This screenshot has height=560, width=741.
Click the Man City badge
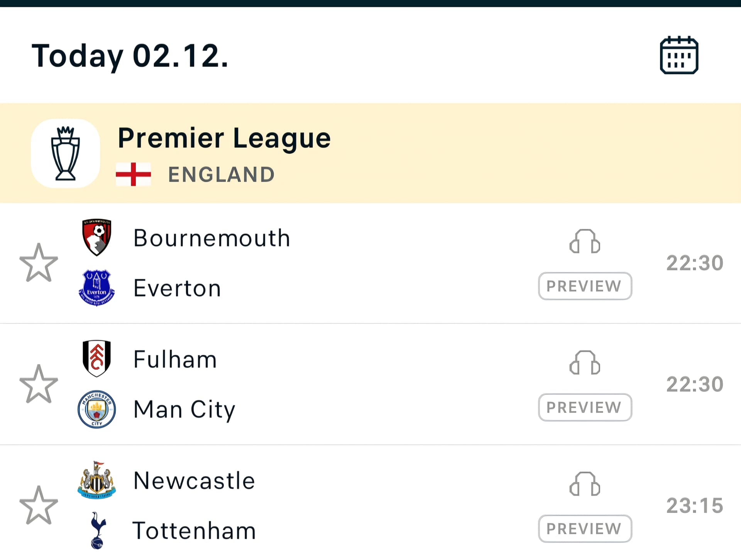click(x=96, y=409)
